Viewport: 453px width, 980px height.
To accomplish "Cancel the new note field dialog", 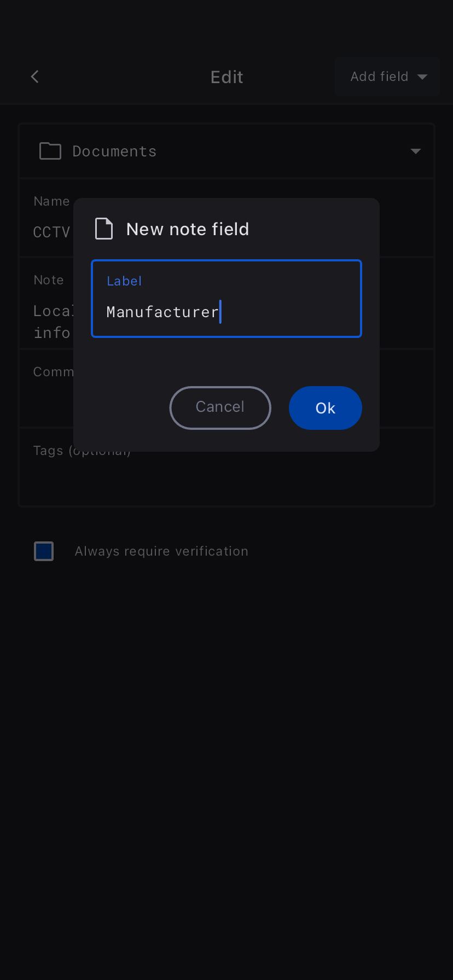I will [x=220, y=407].
